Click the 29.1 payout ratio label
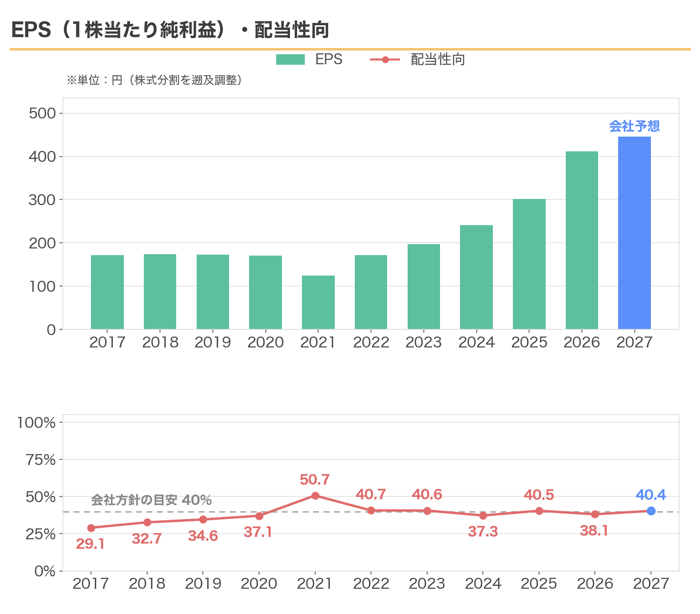The height and width of the screenshot is (614, 700). pos(90,544)
